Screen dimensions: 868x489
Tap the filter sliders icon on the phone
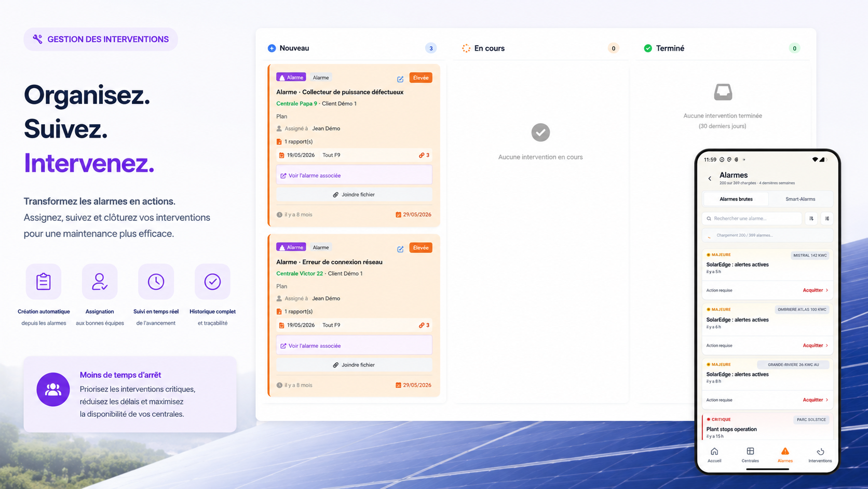coord(827,218)
